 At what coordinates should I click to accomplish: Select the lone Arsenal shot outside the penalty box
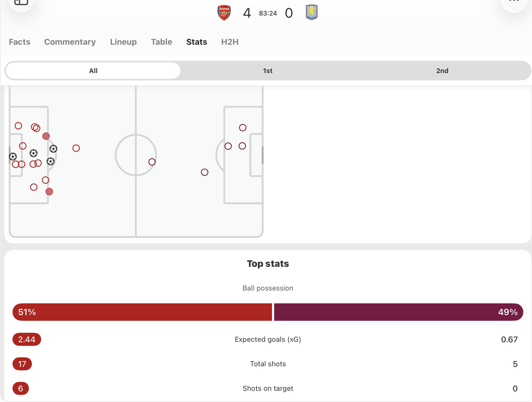pyautogui.click(x=76, y=148)
